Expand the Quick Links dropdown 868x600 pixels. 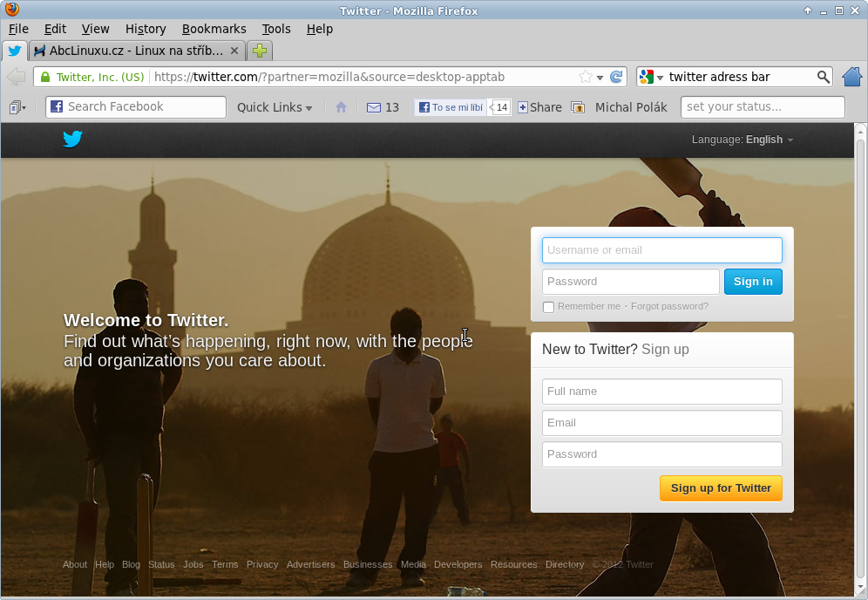275,107
